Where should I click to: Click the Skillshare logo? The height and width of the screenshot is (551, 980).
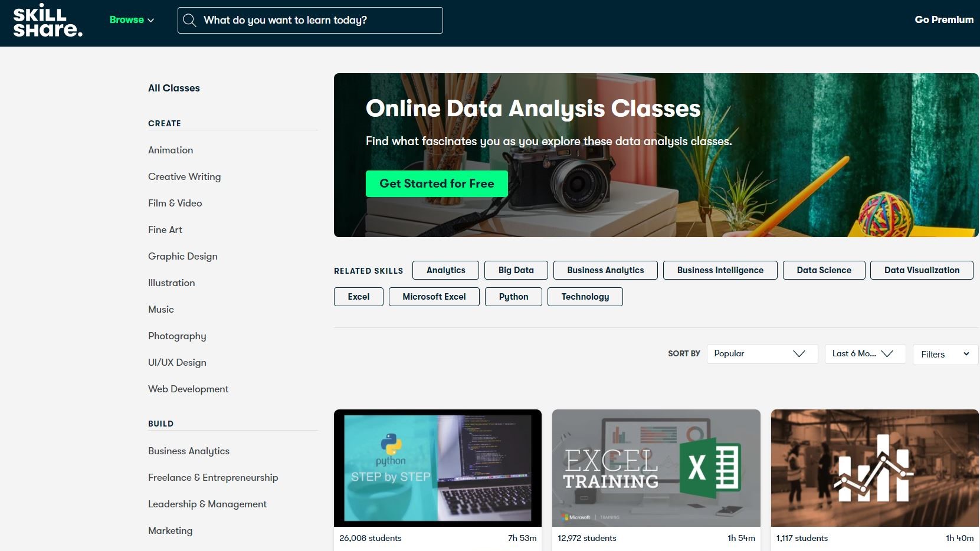click(48, 20)
